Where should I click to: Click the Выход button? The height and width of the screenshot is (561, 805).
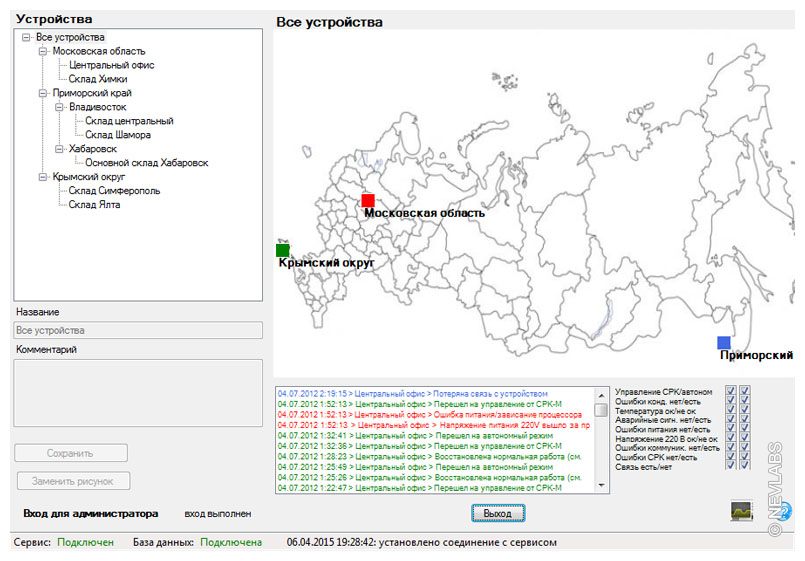(x=497, y=513)
